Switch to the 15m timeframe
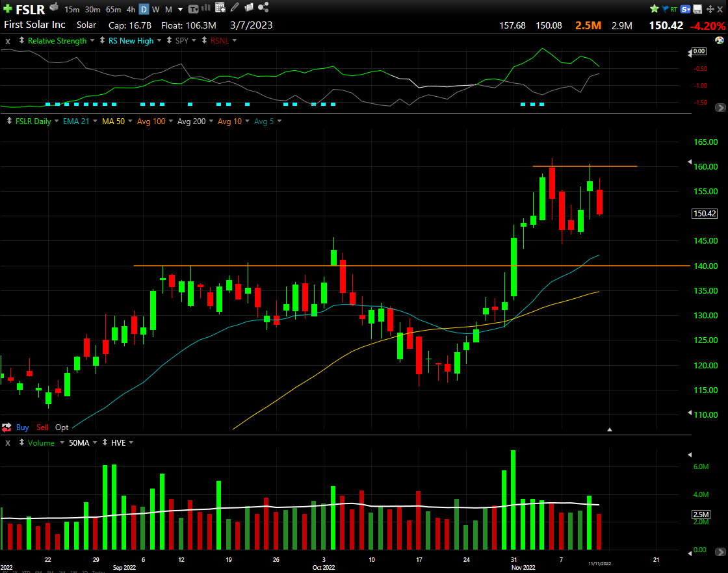Image resolution: width=728 pixels, height=573 pixels. coord(72,9)
